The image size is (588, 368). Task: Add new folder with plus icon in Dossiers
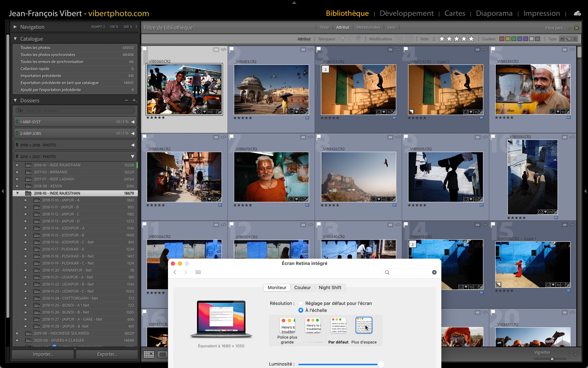click(x=134, y=100)
